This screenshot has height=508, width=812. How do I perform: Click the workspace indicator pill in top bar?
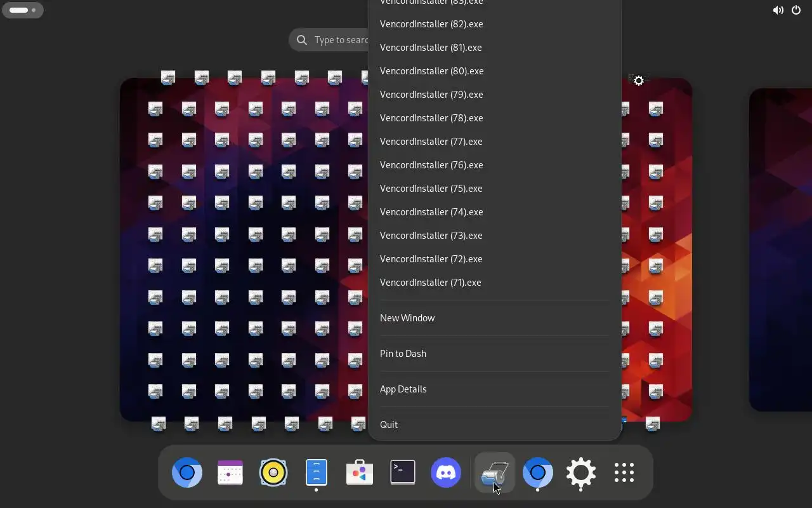(23, 10)
